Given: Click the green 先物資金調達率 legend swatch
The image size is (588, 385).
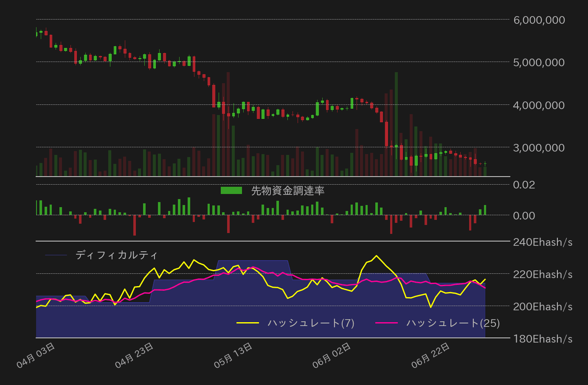Looking at the screenshot, I should click(231, 191).
